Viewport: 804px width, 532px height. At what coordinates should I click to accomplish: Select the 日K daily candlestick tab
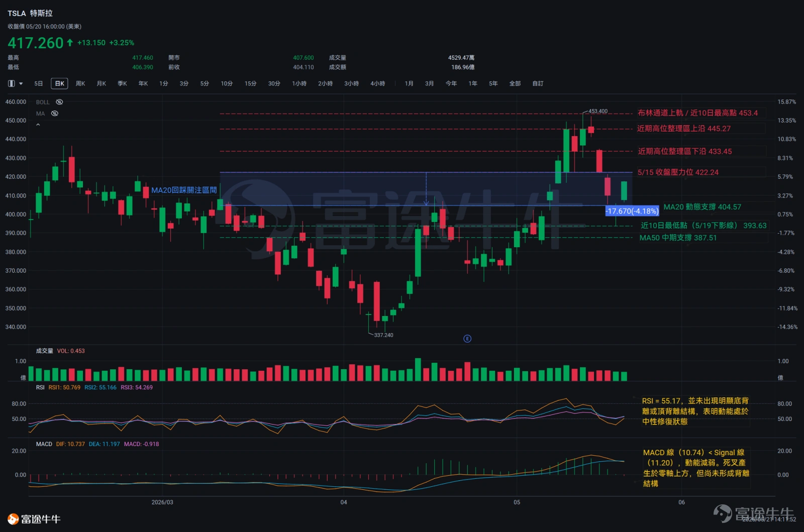[59, 83]
